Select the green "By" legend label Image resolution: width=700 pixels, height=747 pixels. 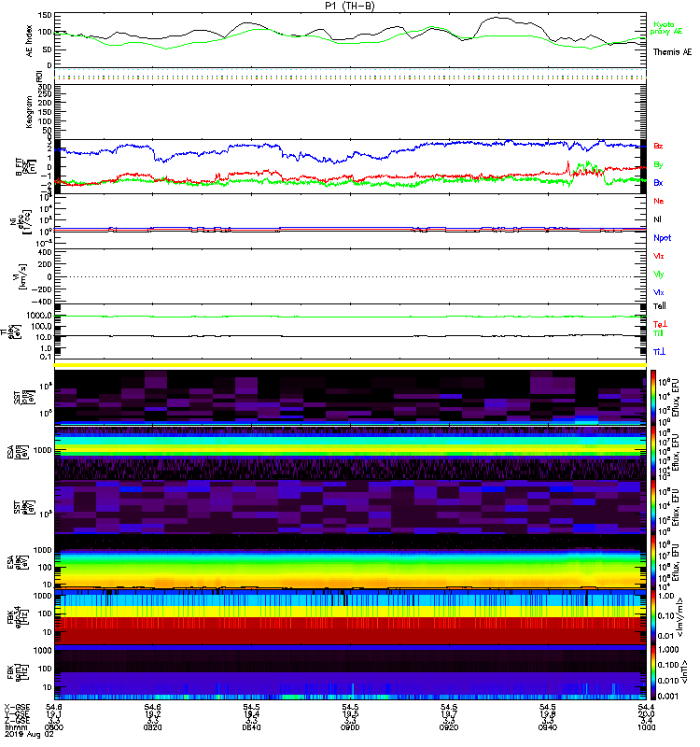tap(658, 165)
